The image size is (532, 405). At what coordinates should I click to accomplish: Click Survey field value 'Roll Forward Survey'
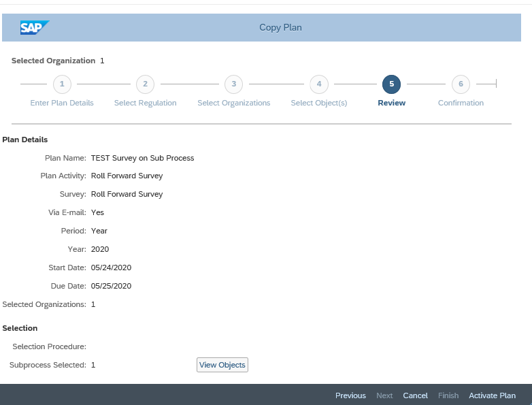pyautogui.click(x=127, y=194)
